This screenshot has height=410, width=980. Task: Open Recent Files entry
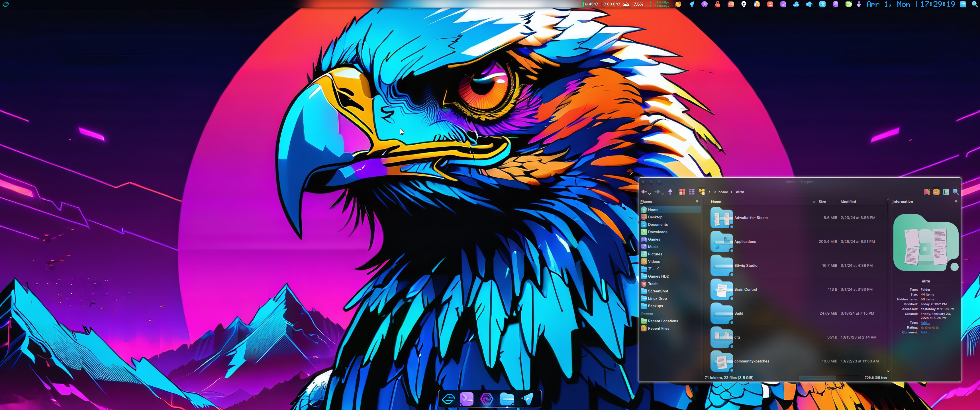671,329
